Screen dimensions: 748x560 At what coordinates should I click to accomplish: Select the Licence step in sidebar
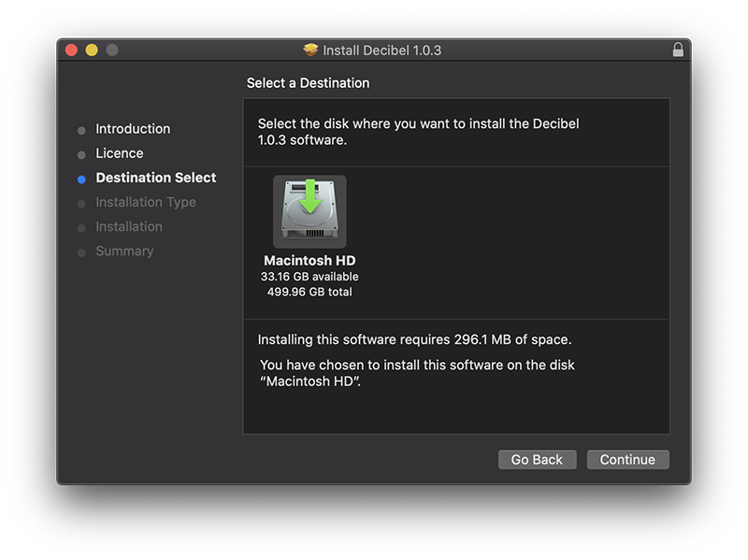[x=120, y=153]
